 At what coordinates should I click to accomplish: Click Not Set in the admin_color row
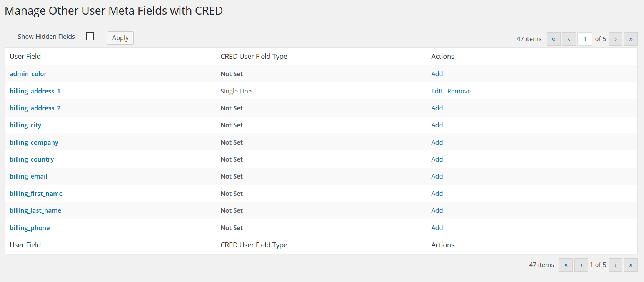pos(232,74)
